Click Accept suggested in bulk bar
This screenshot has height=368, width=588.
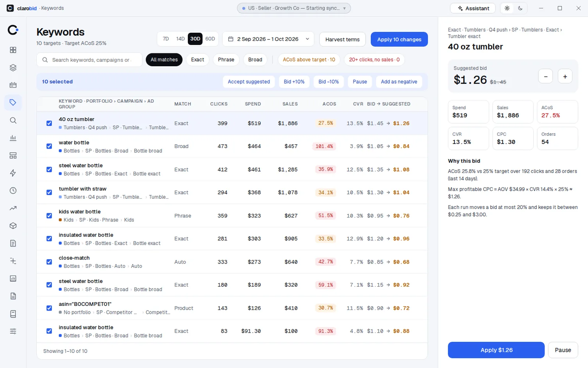tap(249, 82)
